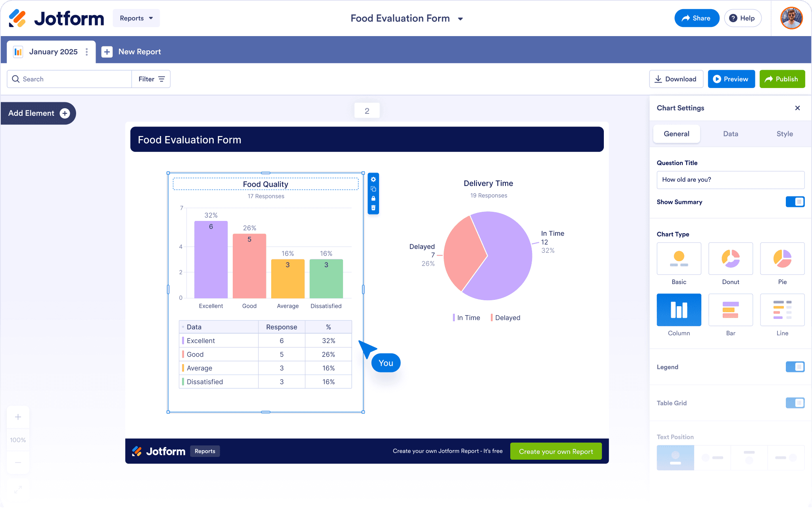This screenshot has width=812, height=518.
Task: Zoom out with the minus control
Action: [x=18, y=462]
